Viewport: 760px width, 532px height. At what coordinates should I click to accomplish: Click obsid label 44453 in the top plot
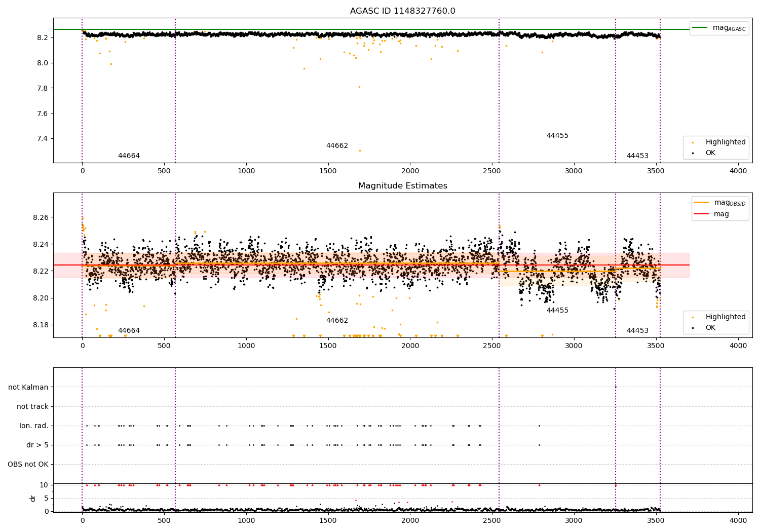[x=637, y=156]
